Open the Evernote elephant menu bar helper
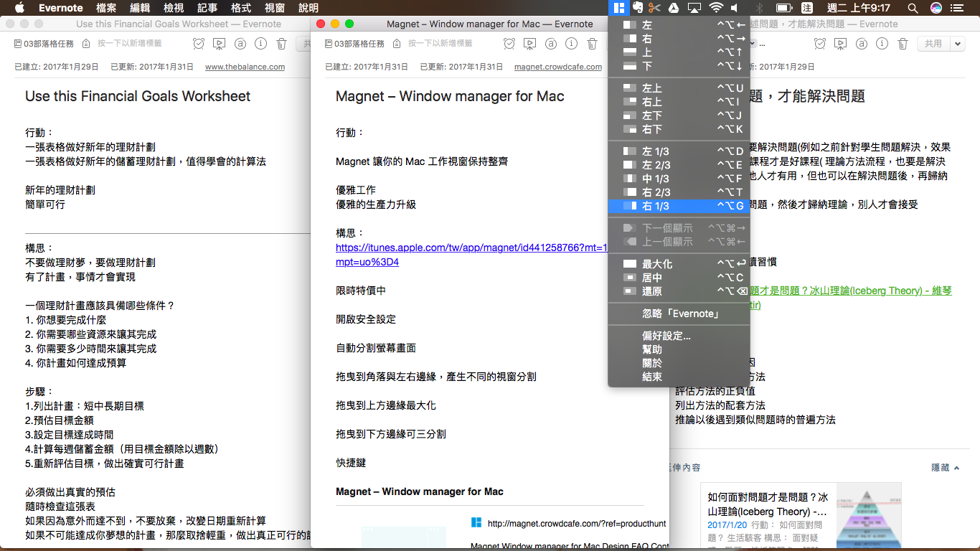This screenshot has height=551, width=980. (636, 8)
